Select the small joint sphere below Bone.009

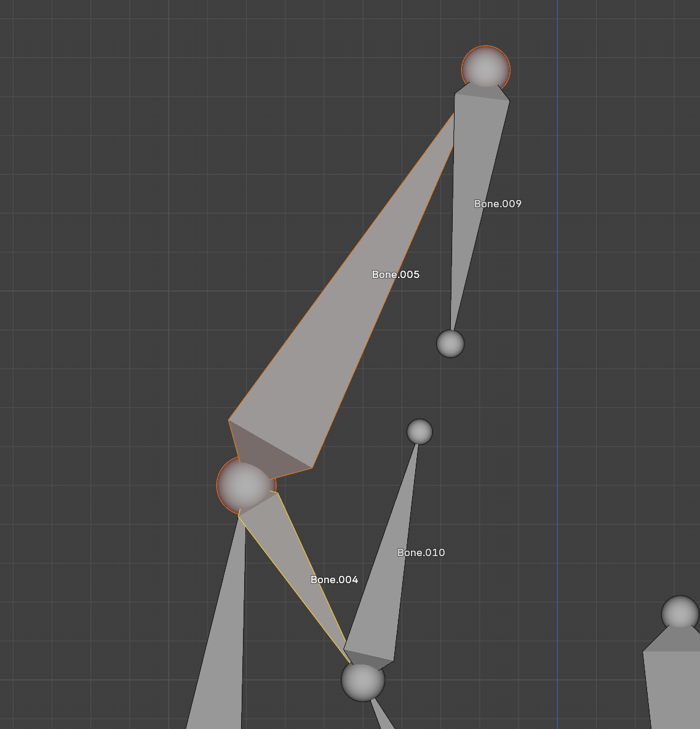pos(450,343)
